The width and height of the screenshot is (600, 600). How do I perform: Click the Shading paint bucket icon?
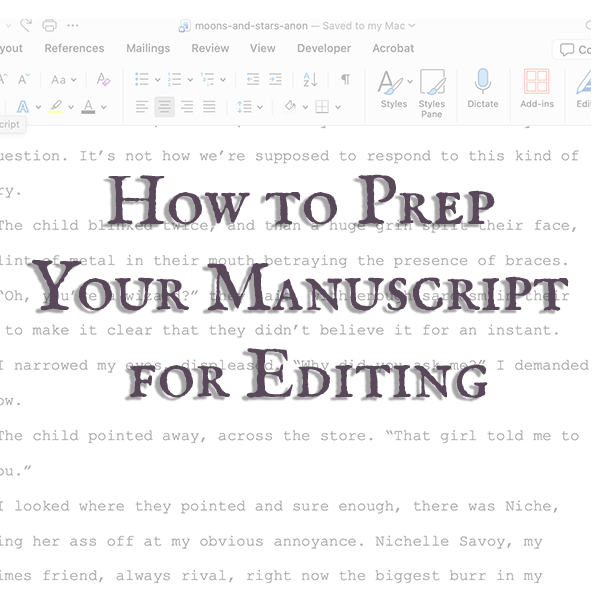click(290, 106)
